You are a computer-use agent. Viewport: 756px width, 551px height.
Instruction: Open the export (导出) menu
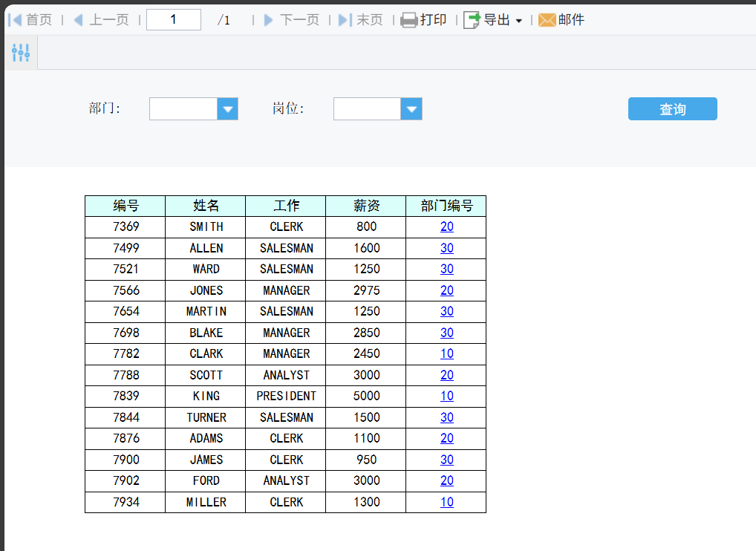coord(493,20)
